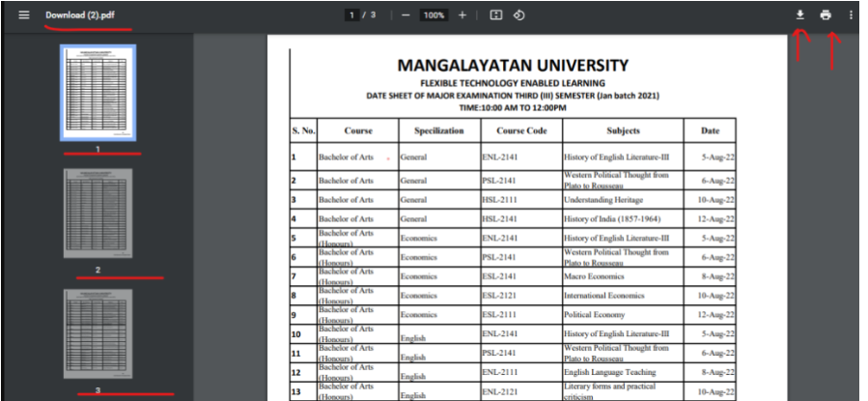The height and width of the screenshot is (401, 868).
Task: Click the MANGALAYATAN UNIVERSITY heading
Action: point(513,66)
